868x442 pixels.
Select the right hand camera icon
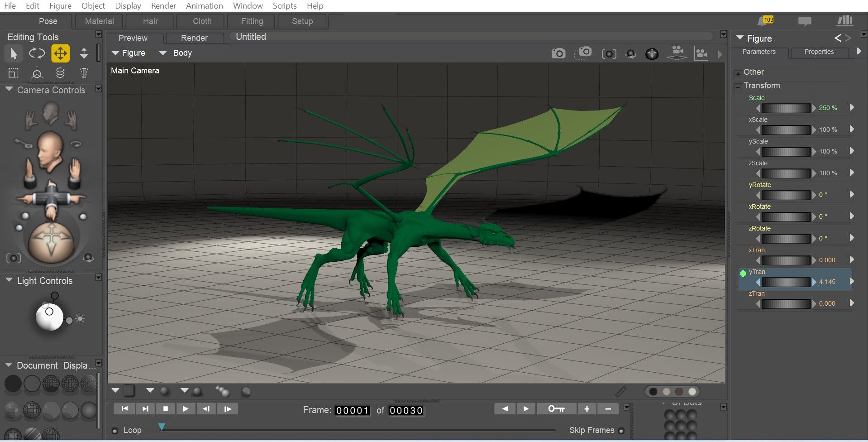point(71,119)
